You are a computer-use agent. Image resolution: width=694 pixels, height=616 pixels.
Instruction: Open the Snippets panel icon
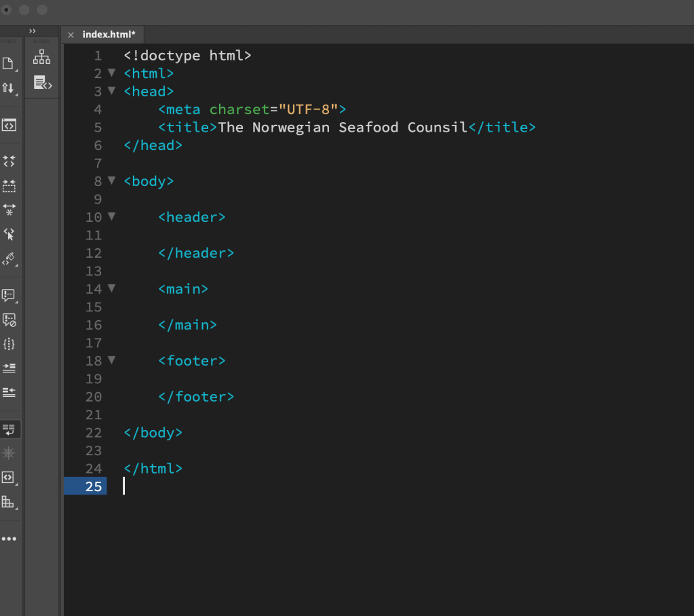tap(43, 83)
